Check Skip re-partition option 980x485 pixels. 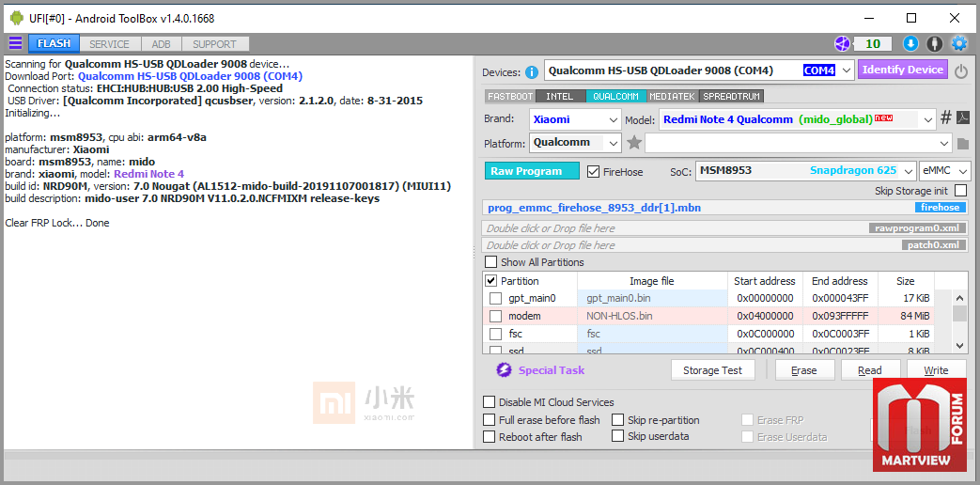(x=617, y=419)
